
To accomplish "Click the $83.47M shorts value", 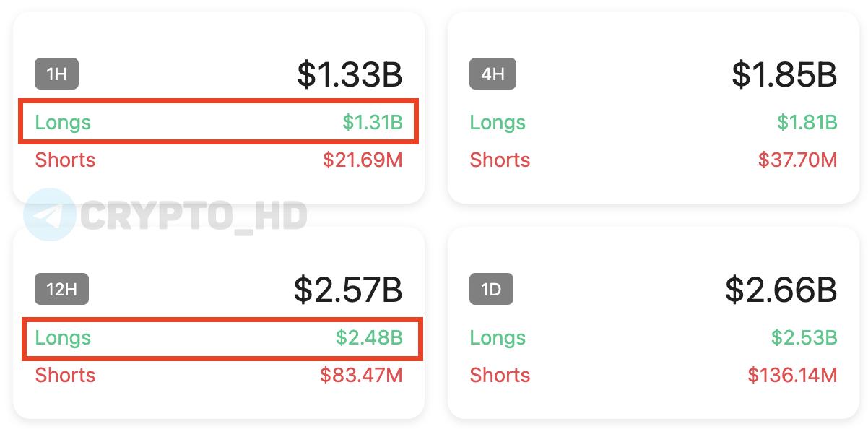I will pos(362,375).
